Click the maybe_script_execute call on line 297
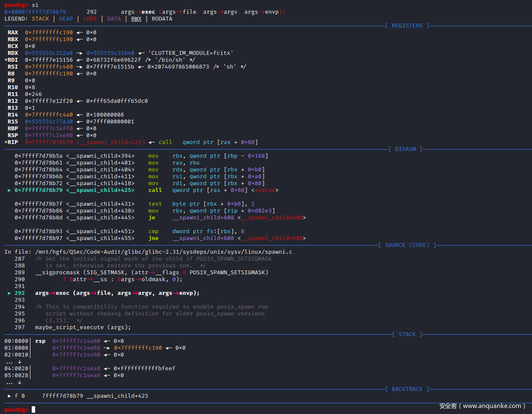532x414 pixels. coord(69,327)
